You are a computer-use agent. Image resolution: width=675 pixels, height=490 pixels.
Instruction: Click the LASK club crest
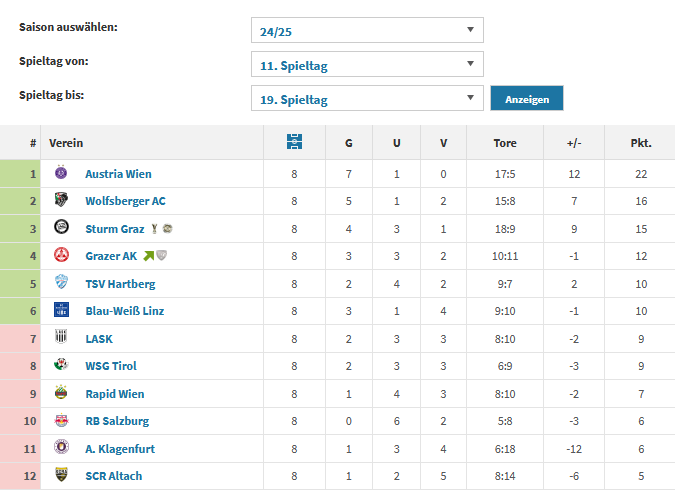click(61, 338)
